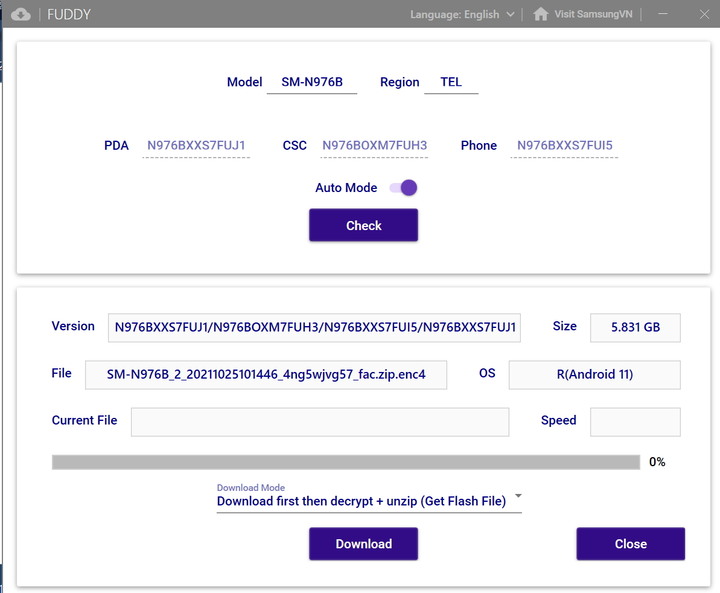The image size is (720, 593).
Task: Click the Speed label
Action: click(558, 420)
